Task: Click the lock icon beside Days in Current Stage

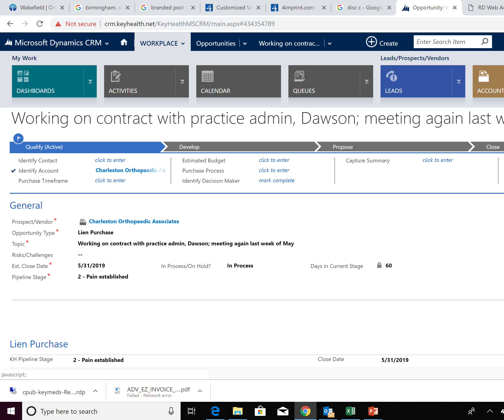Action: coord(379,265)
